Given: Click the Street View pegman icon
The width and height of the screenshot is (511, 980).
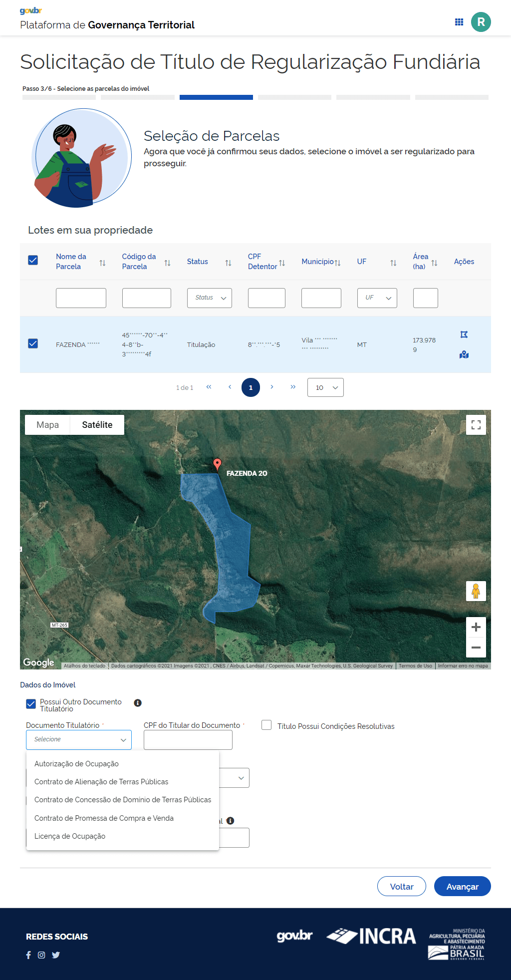Looking at the screenshot, I should click(476, 591).
